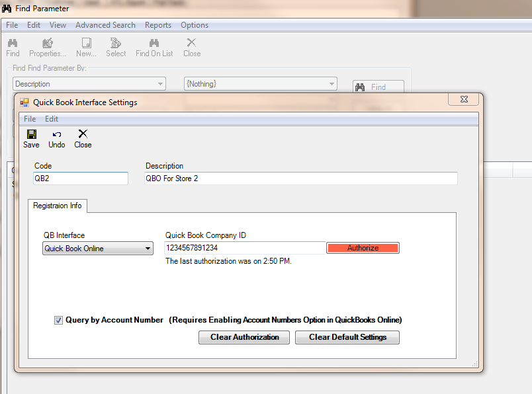Screen dimensions: 532x394
Task: Click Find On List toolbar icon
Action: [154, 43]
